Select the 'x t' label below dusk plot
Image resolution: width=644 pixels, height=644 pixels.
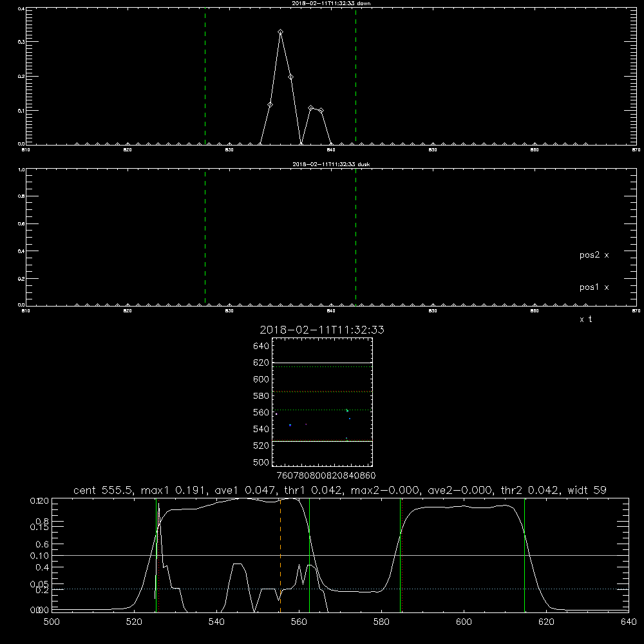point(585,319)
